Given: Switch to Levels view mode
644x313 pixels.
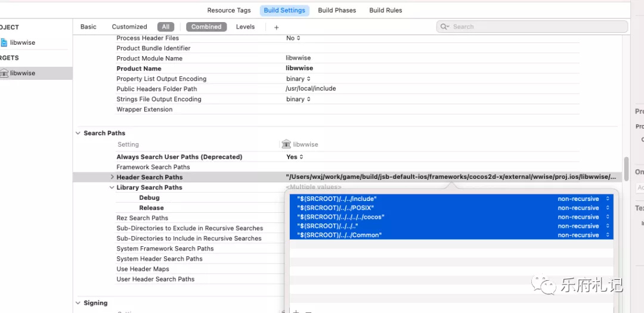Looking at the screenshot, I should [x=245, y=27].
